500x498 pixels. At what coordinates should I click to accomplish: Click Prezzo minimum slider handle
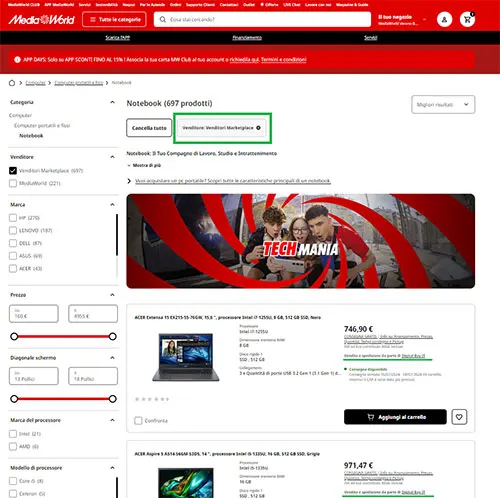(14, 336)
